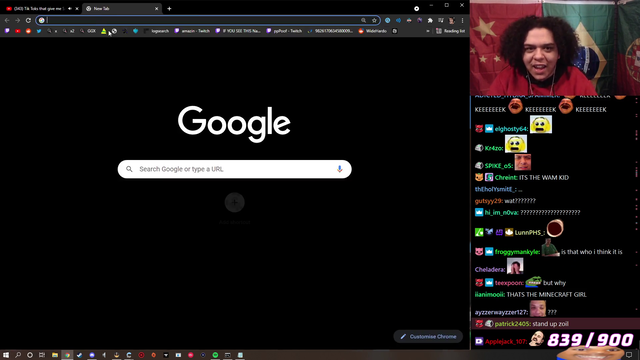
Task: Mute the audio on YouTube tab
Action: [70, 9]
